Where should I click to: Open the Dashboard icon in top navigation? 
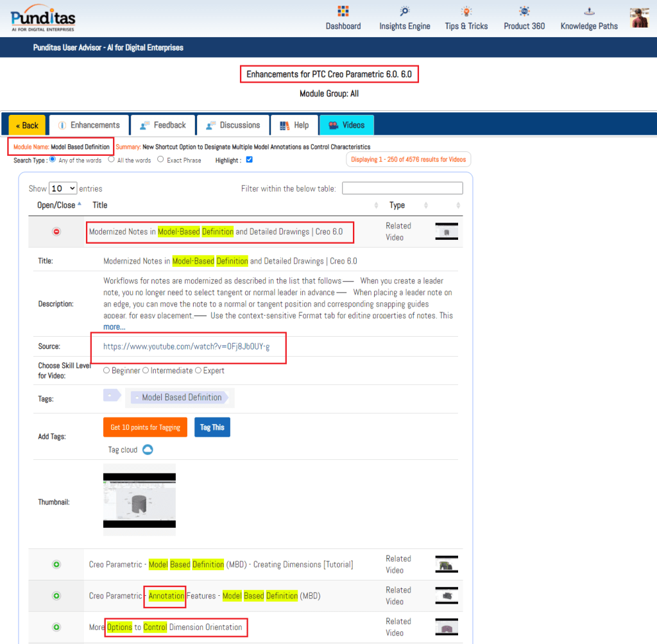click(x=343, y=12)
